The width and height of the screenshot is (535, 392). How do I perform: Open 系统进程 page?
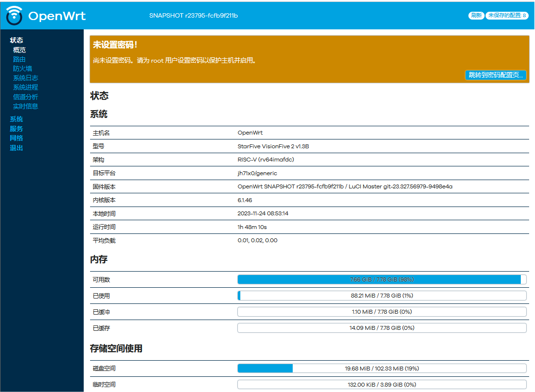[x=25, y=87]
